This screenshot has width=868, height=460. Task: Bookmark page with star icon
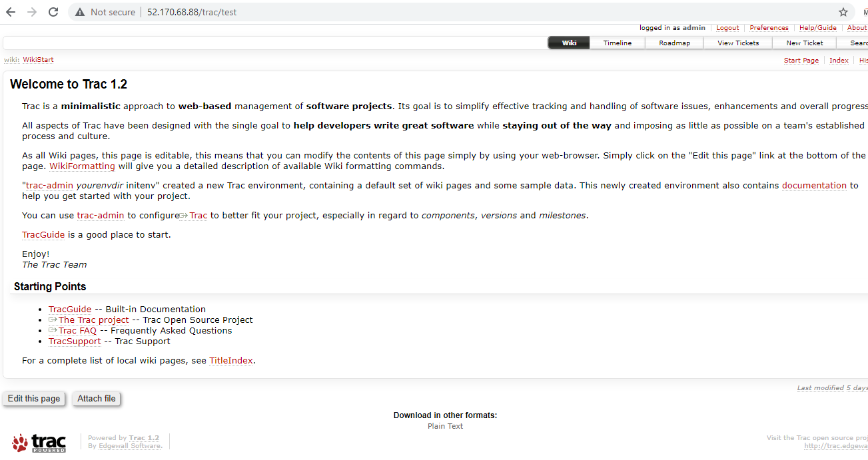click(843, 12)
